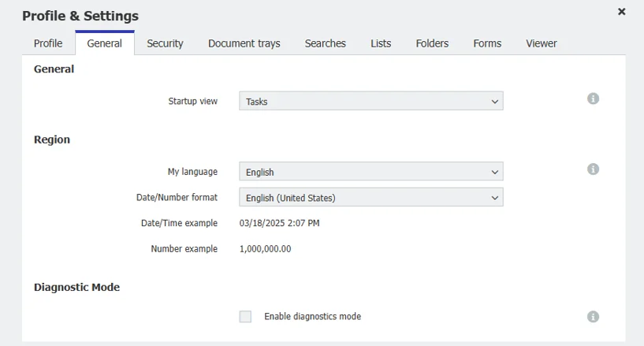Click the Diagnostic Mode heading
Viewport: 644px width, 346px height.
click(x=76, y=287)
